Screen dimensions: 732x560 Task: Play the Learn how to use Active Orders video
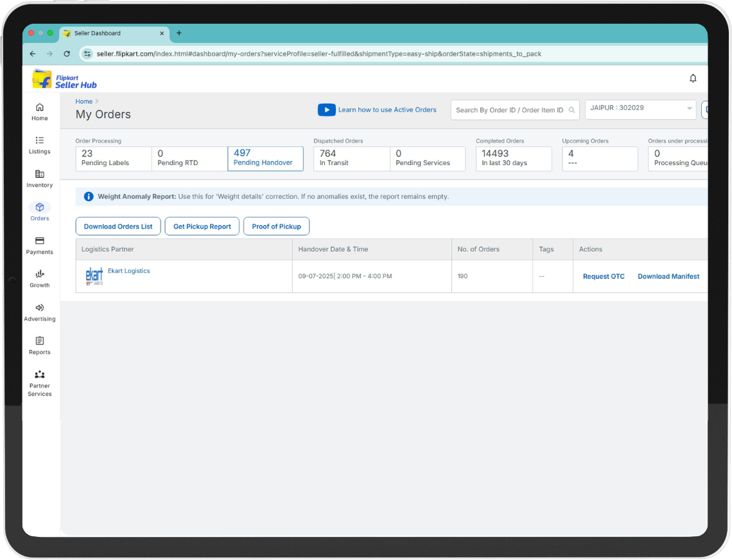tap(327, 110)
